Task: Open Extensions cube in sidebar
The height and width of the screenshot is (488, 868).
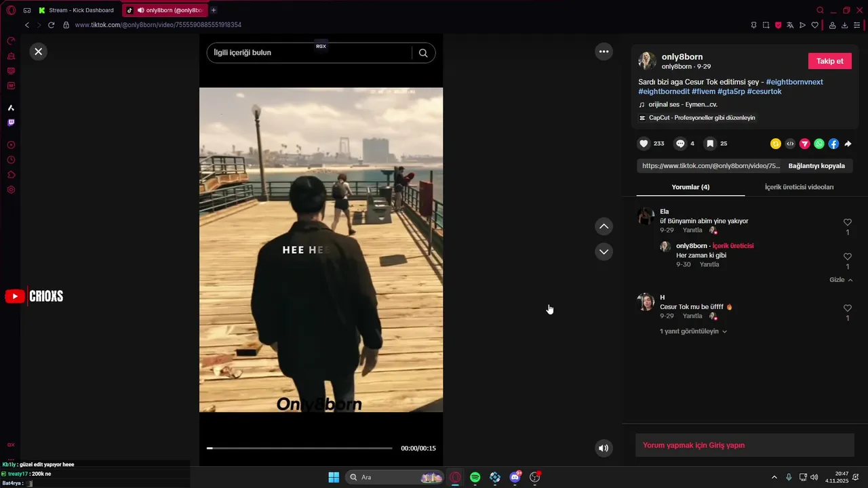Action: tap(11, 175)
